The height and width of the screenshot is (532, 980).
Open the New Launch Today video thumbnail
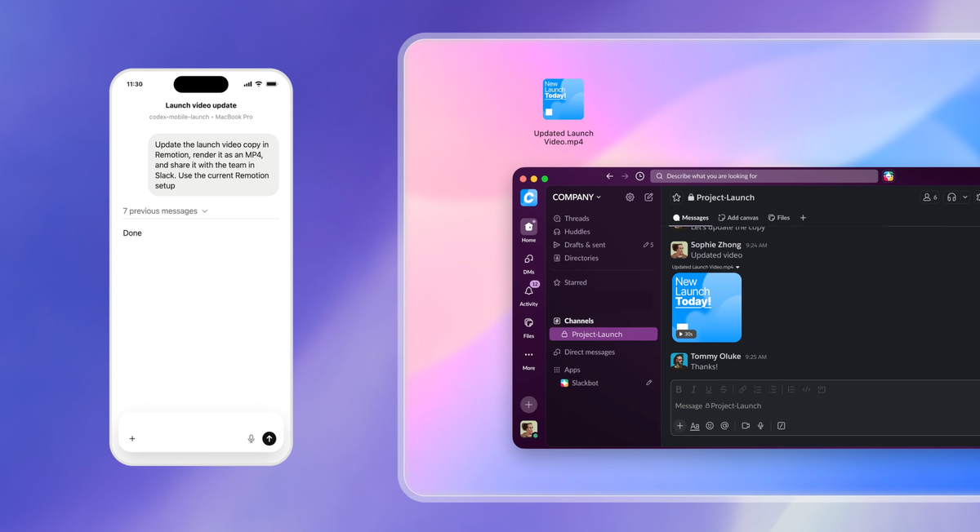point(706,307)
